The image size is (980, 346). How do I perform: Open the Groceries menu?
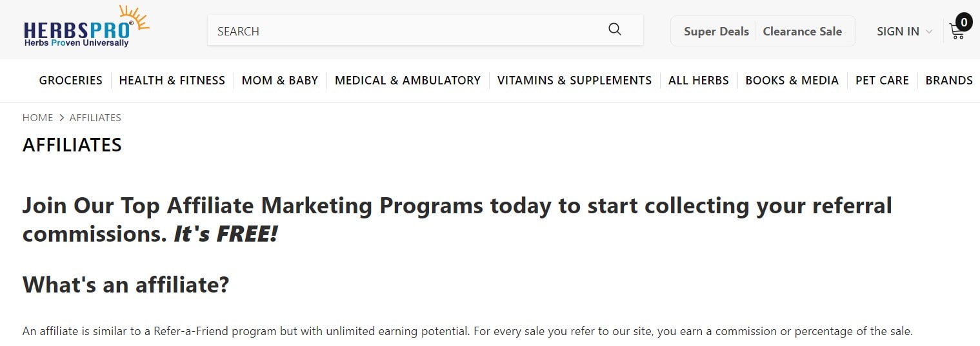[x=71, y=81]
